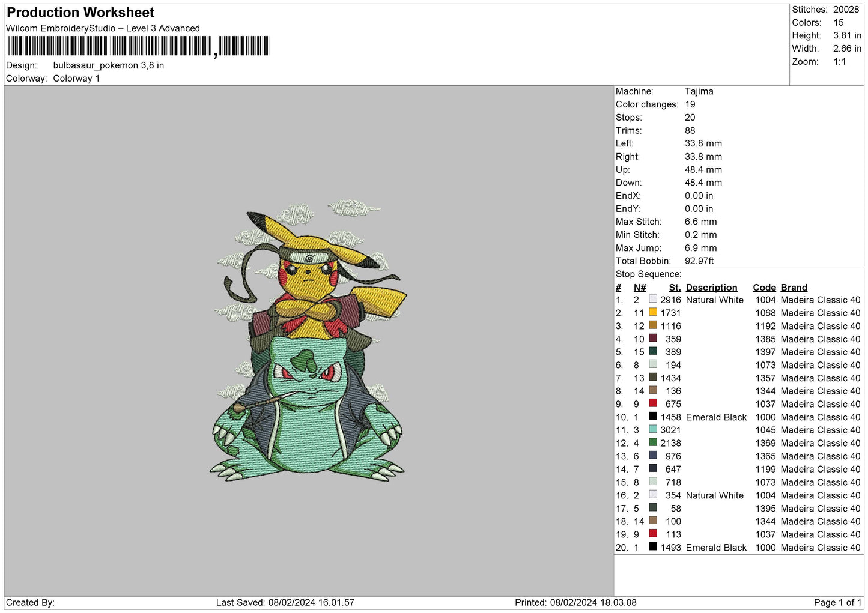Click the Min Stitch value 0.2 mm

[x=702, y=235]
